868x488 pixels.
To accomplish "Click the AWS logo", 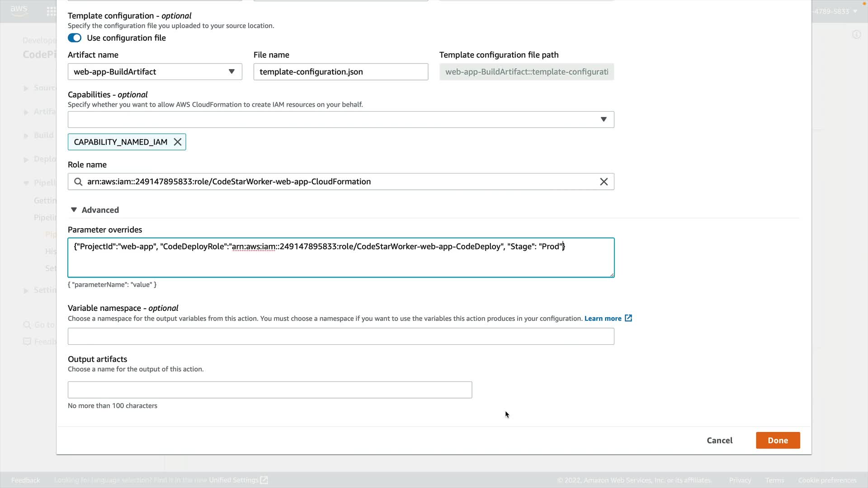I will tap(19, 10).
